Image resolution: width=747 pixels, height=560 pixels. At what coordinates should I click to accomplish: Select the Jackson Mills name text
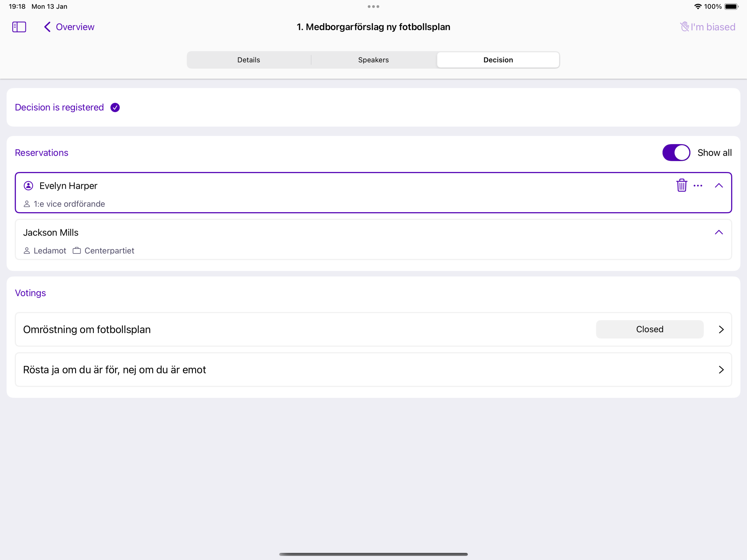[51, 233]
